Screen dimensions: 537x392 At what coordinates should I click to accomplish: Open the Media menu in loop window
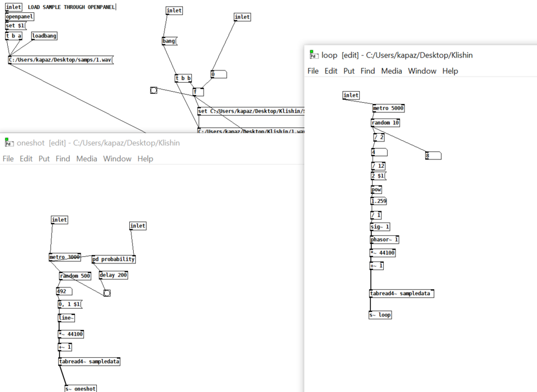(x=392, y=71)
